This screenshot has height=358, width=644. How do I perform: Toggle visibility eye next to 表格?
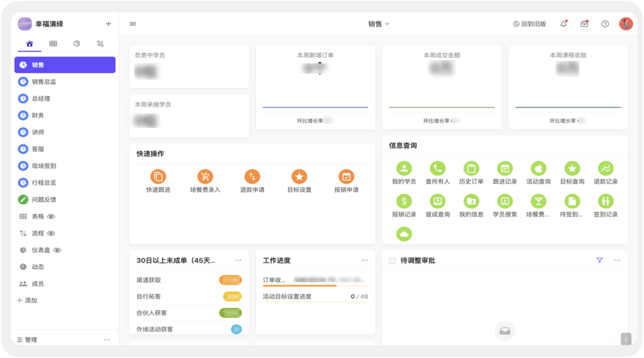click(x=52, y=216)
